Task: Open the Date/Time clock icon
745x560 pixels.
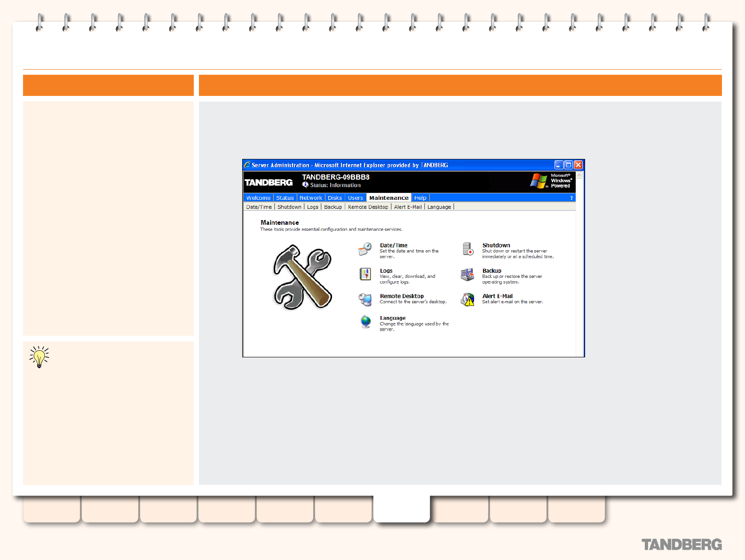Action: (365, 249)
